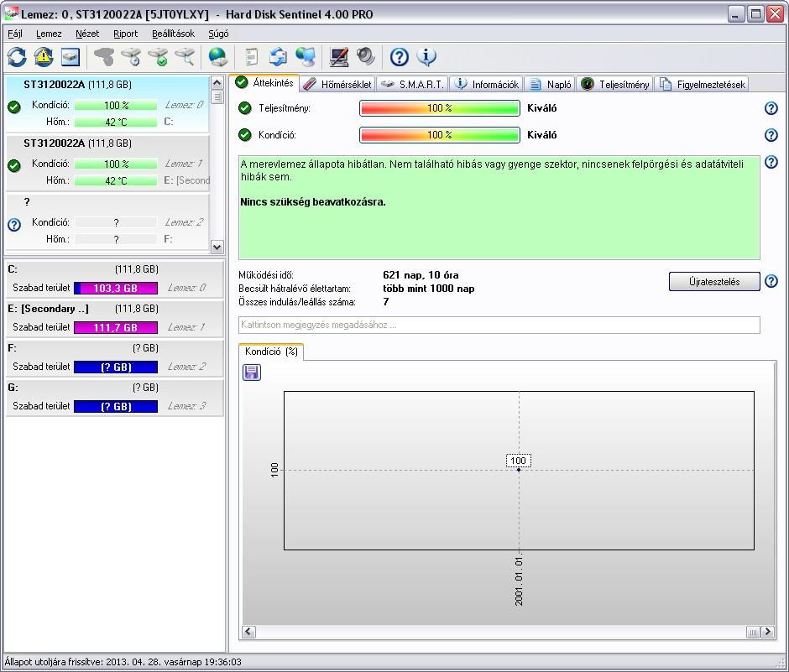Open the Riport menu
This screenshot has width=789, height=672.
click(125, 34)
